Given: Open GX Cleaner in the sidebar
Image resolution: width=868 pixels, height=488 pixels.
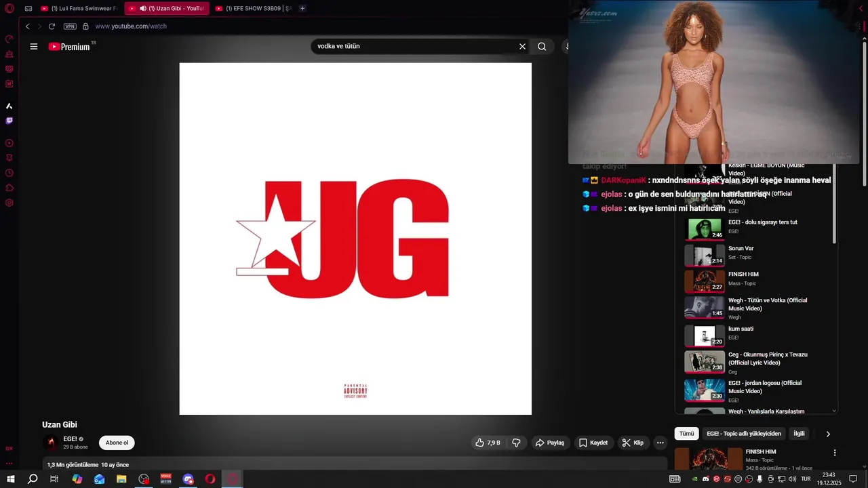Looking at the screenshot, I should point(9,54).
